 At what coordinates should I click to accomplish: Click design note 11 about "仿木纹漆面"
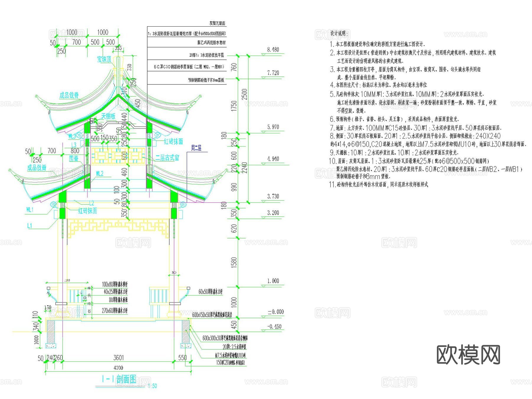pyautogui.click(x=378, y=185)
